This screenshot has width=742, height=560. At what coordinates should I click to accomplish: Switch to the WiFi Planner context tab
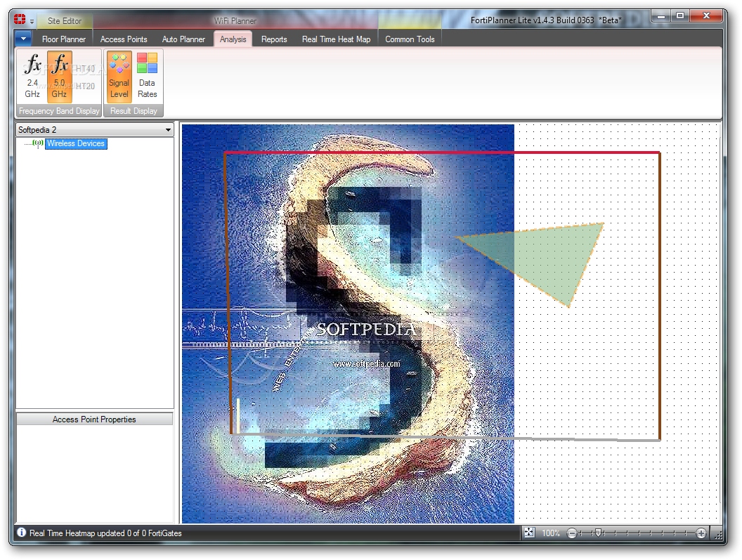[235, 21]
